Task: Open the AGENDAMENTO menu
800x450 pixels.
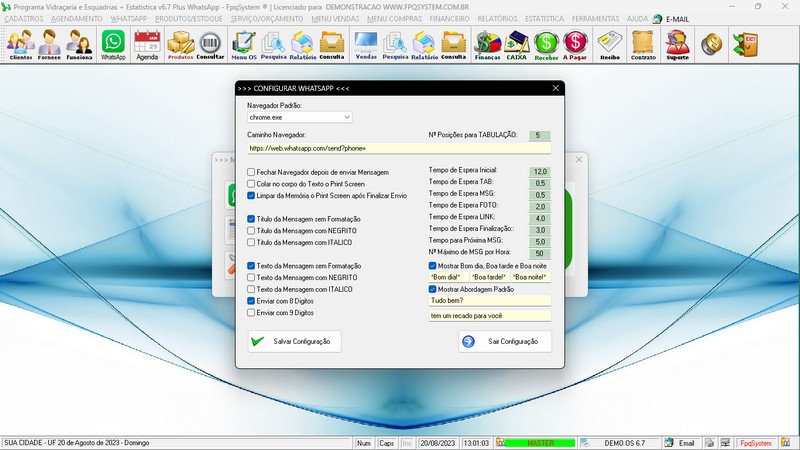Action: (x=77, y=19)
